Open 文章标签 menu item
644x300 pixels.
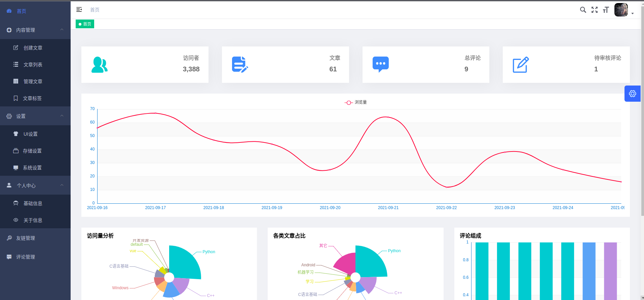point(35,98)
